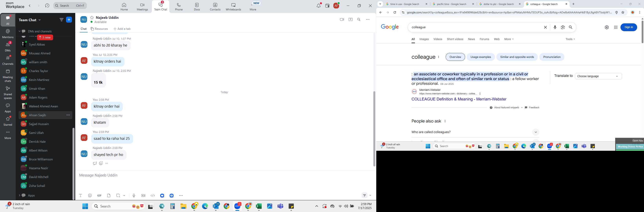Click the Zoom notifications bell icon
This screenshot has height=212, width=644.
pos(318,5)
